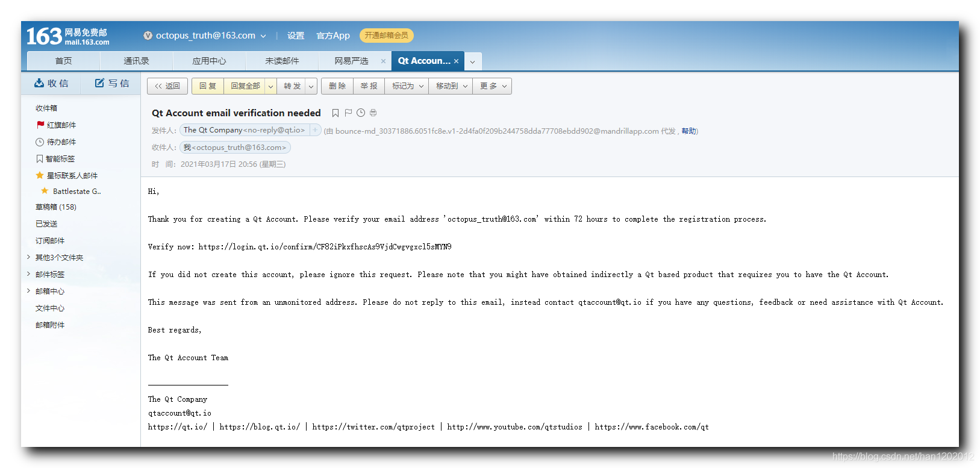
Task: Switch to 未读邮件 tab
Action: [x=282, y=61]
